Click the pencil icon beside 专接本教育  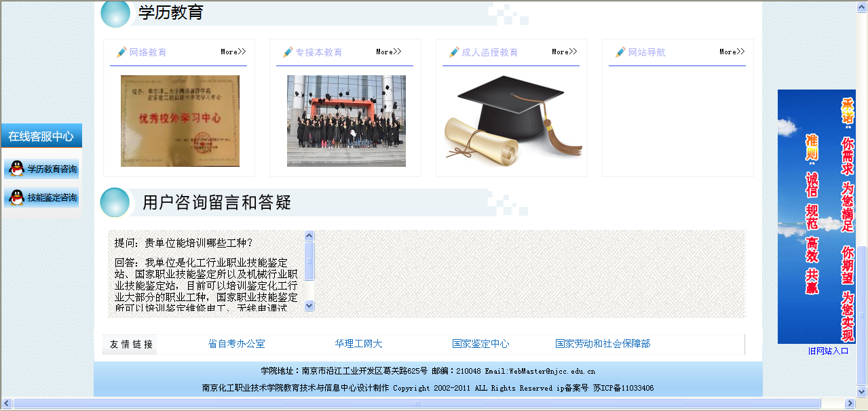pos(288,52)
